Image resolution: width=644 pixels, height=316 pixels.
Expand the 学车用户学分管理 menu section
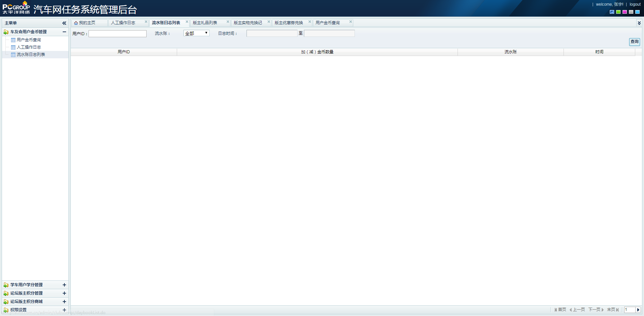point(64,285)
